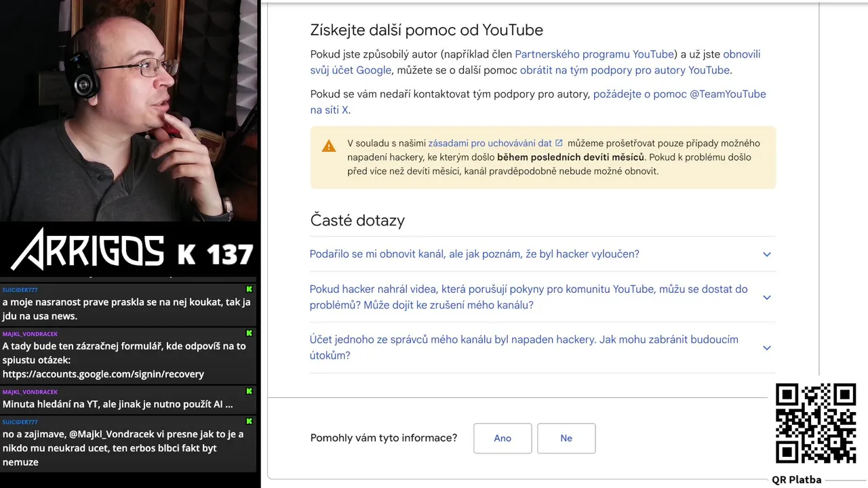Click the ARRIGOS K 137 stream logo
The width and height of the screenshot is (868, 488).
(132, 248)
